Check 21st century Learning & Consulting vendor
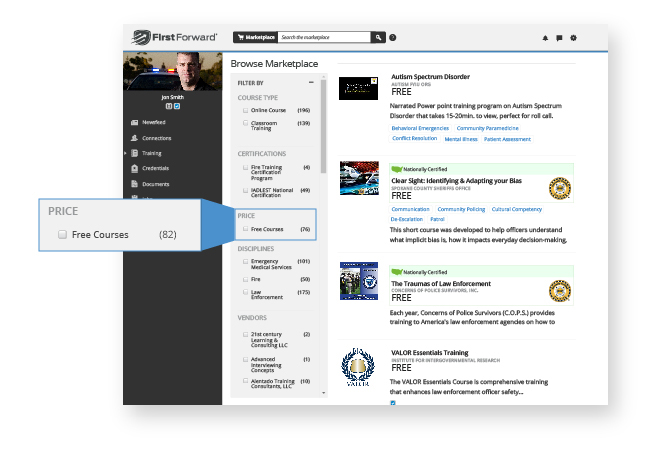This screenshot has width=660, height=450. tap(245, 335)
